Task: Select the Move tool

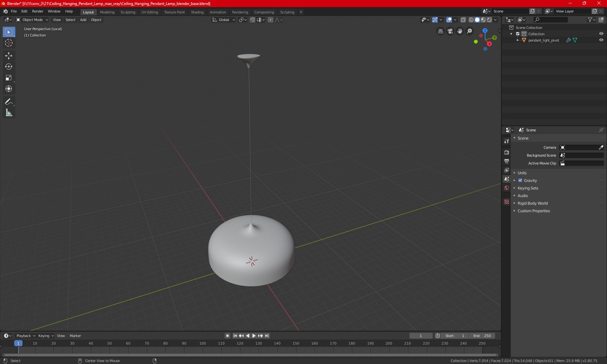Action: [9, 56]
